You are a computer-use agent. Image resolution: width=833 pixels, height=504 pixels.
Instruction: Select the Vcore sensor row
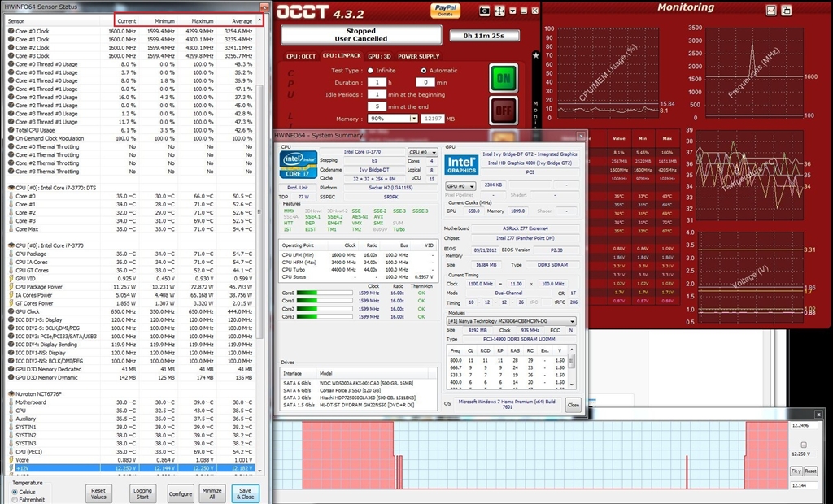133,460
